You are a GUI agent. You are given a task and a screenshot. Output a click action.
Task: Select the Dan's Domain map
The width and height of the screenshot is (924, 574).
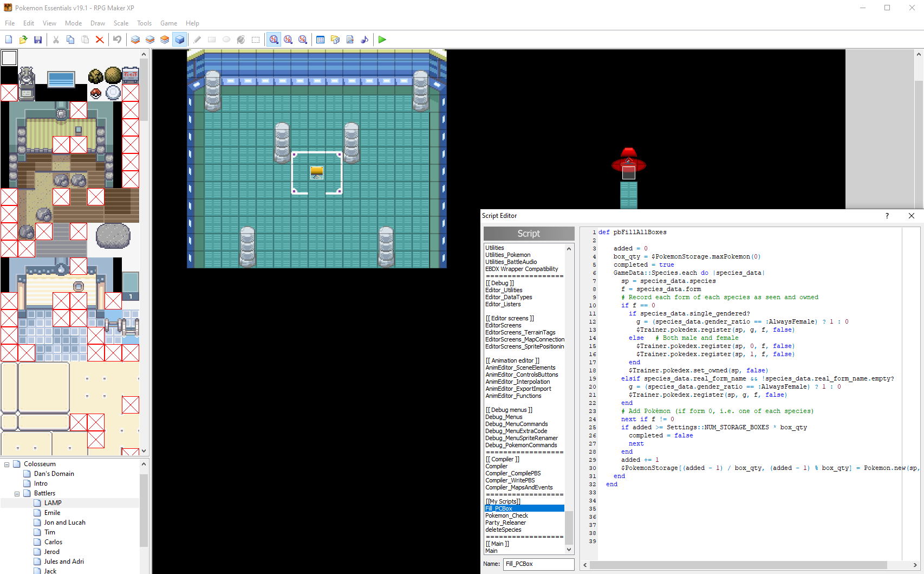point(54,474)
